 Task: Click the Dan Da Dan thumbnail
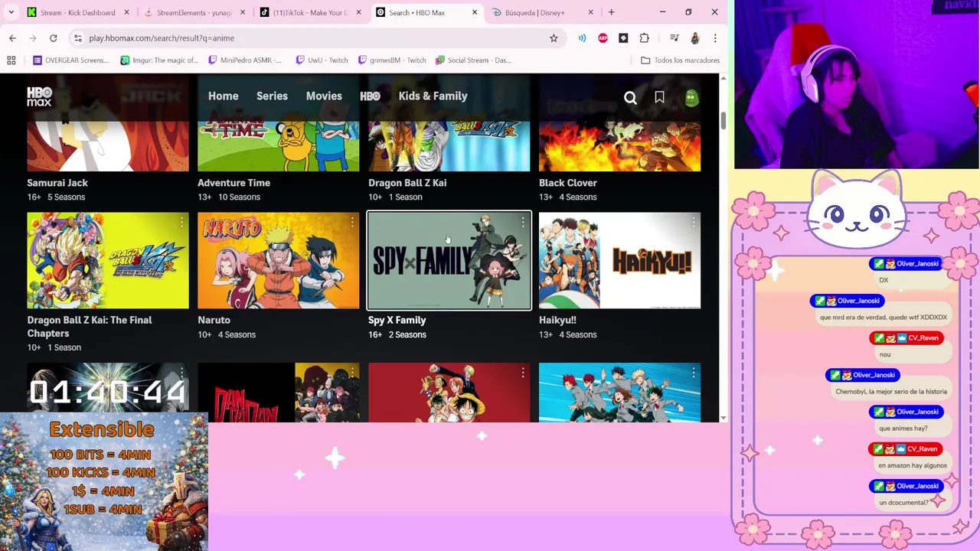[279, 393]
